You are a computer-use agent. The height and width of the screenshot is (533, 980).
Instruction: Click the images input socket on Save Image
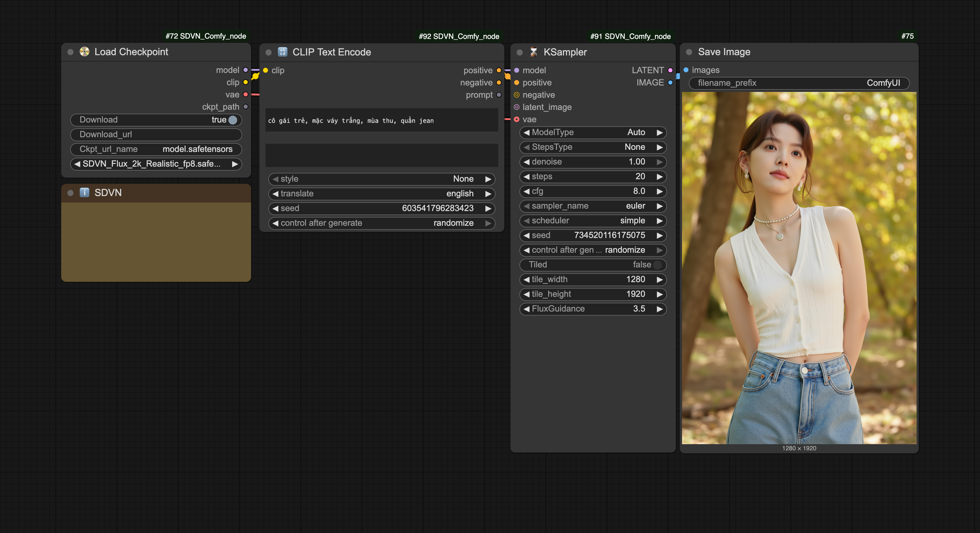tap(686, 70)
